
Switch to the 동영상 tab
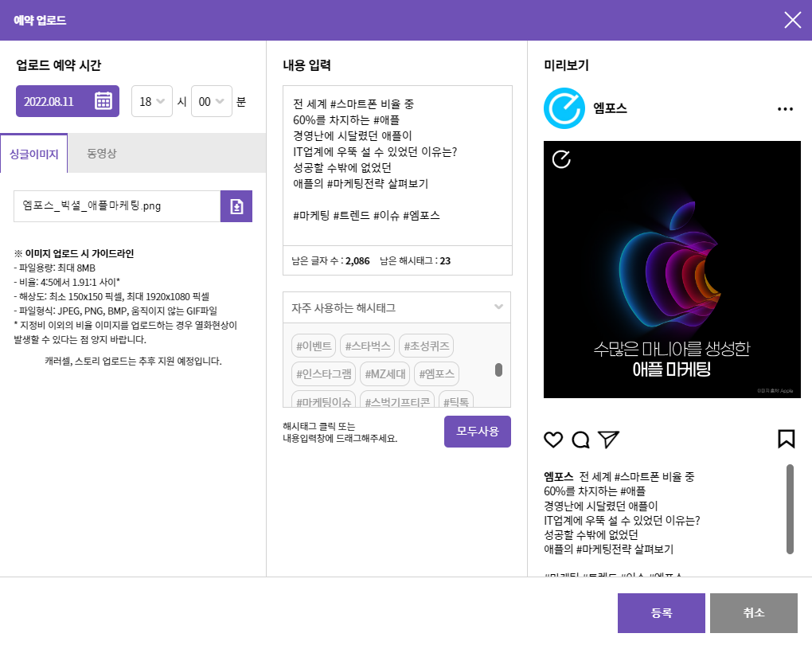click(102, 154)
